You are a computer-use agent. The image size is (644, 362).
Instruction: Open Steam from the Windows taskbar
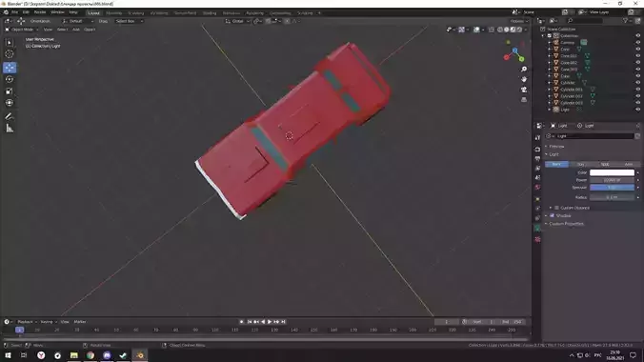click(x=123, y=355)
